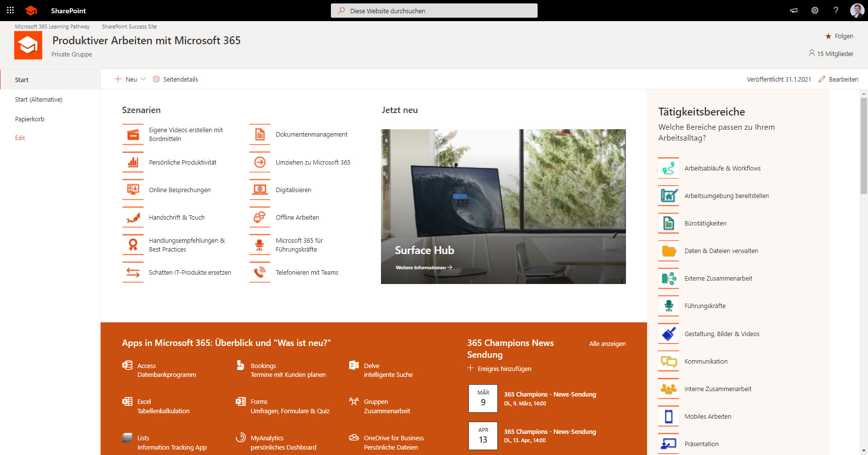The image size is (868, 455).
Task: Click the page title Produktiver Arbeiten mit Microsoft 365
Action: coord(146,40)
